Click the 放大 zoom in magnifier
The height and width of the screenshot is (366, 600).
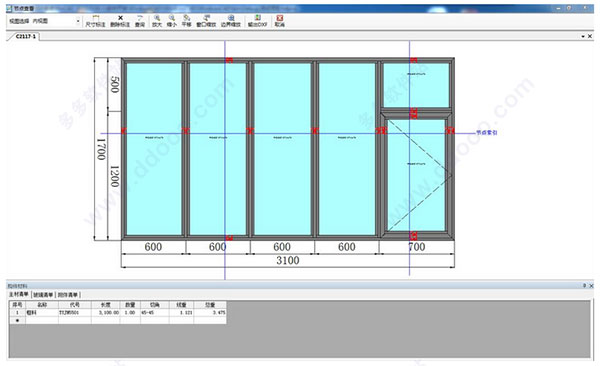(x=157, y=21)
